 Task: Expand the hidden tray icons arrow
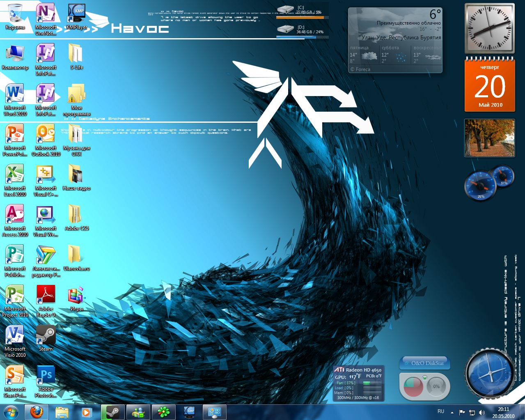point(452,412)
